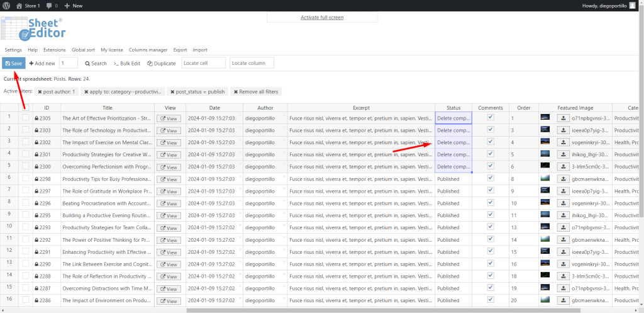Toggle Comments checkbox for post 2302
The image size is (644, 313).
pos(491,142)
